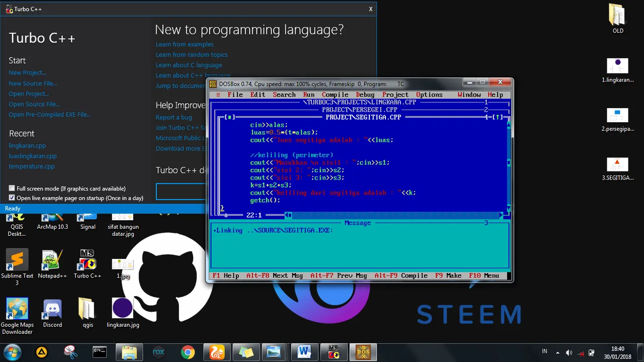Open the File menu in Turbo C++ IDE
Image resolution: width=644 pixels, height=362 pixels.
(x=235, y=95)
